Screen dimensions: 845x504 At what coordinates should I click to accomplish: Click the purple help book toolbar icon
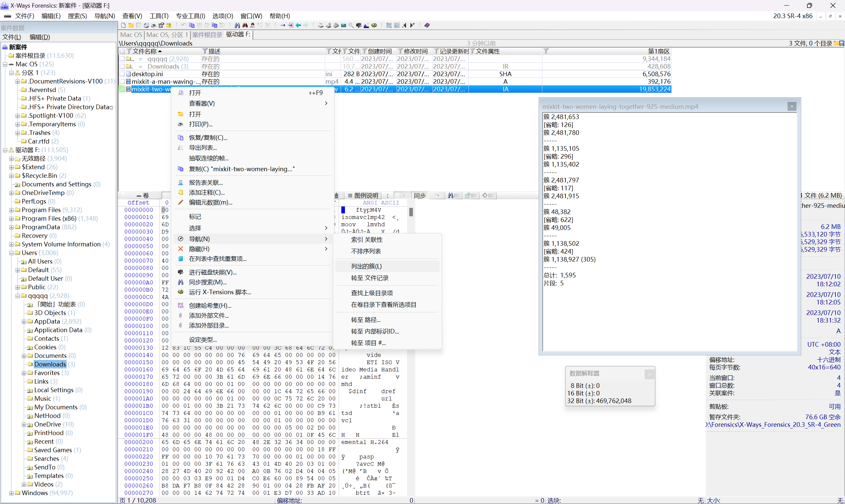(427, 25)
